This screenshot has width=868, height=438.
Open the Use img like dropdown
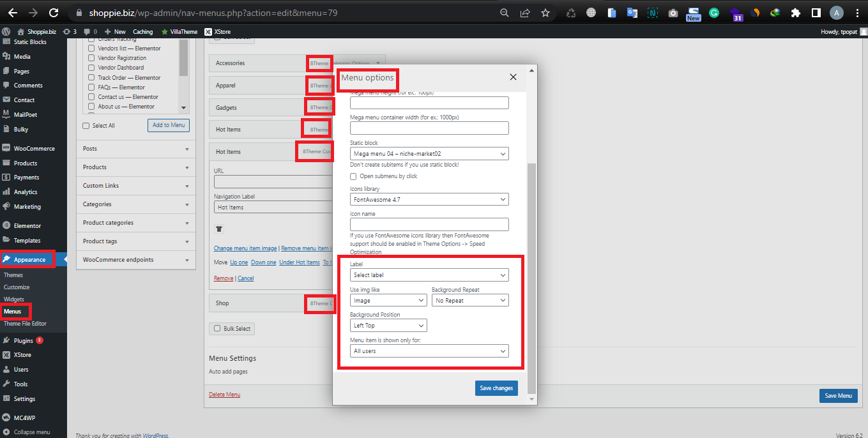tap(388, 300)
